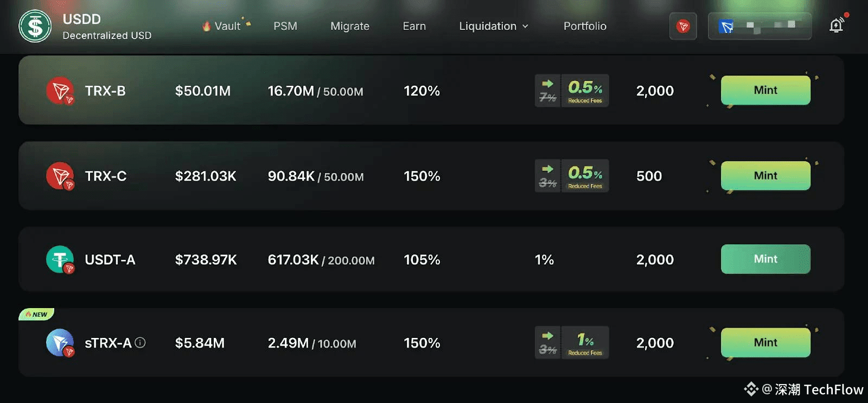The width and height of the screenshot is (868, 403).
Task: Click the sTRX-A token icon
Action: tap(60, 343)
